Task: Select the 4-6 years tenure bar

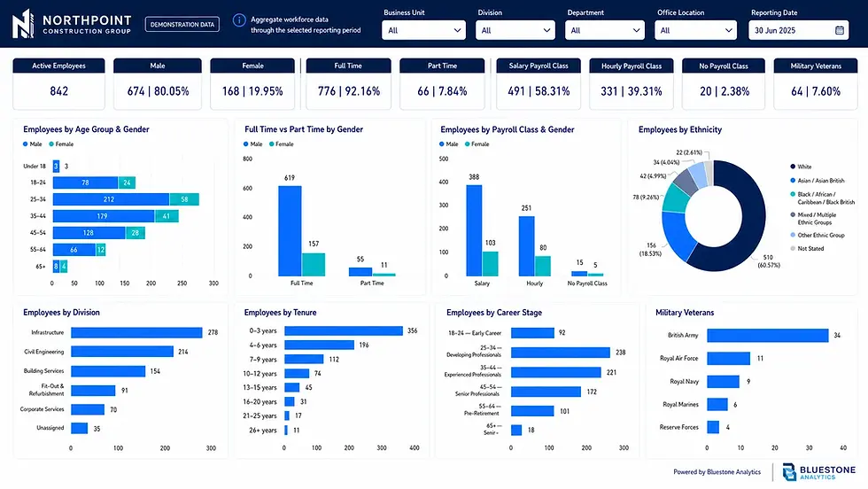Action: coord(320,345)
